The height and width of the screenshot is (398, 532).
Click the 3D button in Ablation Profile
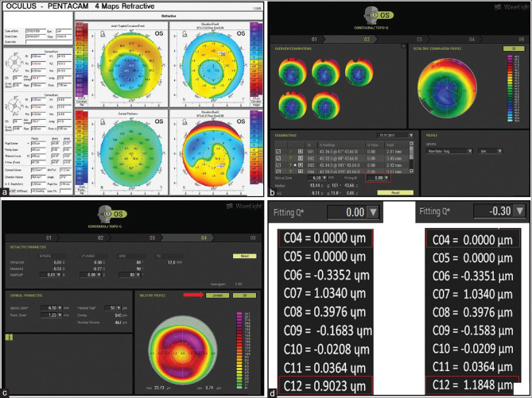245,296
